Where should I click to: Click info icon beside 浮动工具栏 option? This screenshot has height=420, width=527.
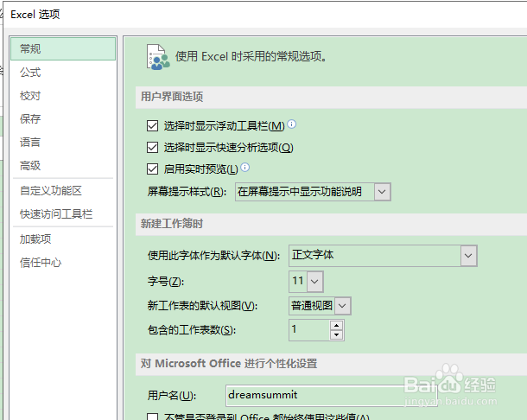[292, 124]
